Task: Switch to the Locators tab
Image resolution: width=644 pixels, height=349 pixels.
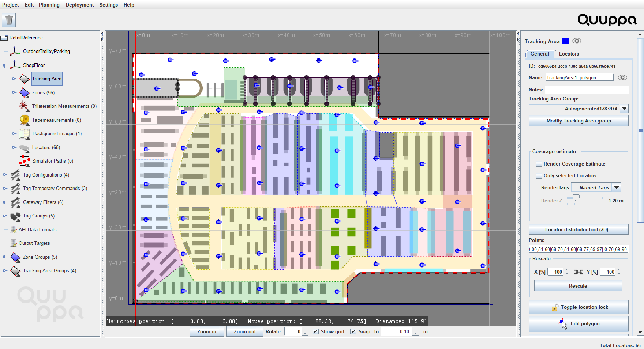Action: (569, 54)
